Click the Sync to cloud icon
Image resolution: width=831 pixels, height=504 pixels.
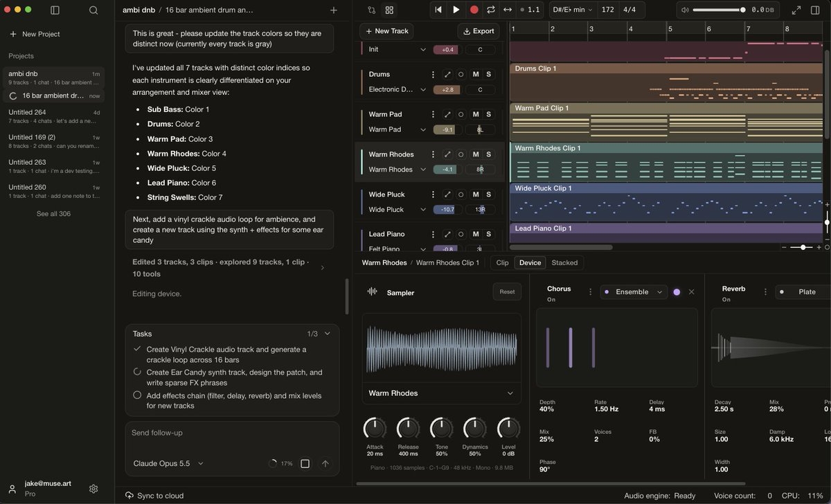pos(129,496)
